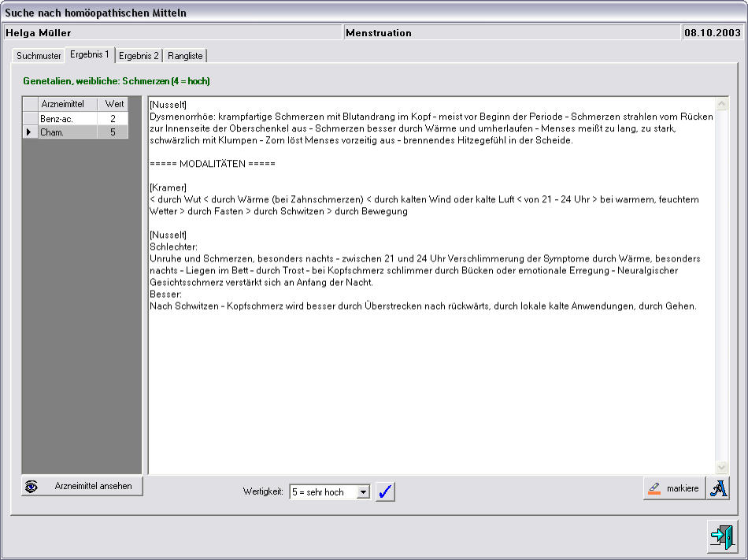748x560 pixels.
Task: Select the Ergebnis 1 tab
Action: (90, 55)
